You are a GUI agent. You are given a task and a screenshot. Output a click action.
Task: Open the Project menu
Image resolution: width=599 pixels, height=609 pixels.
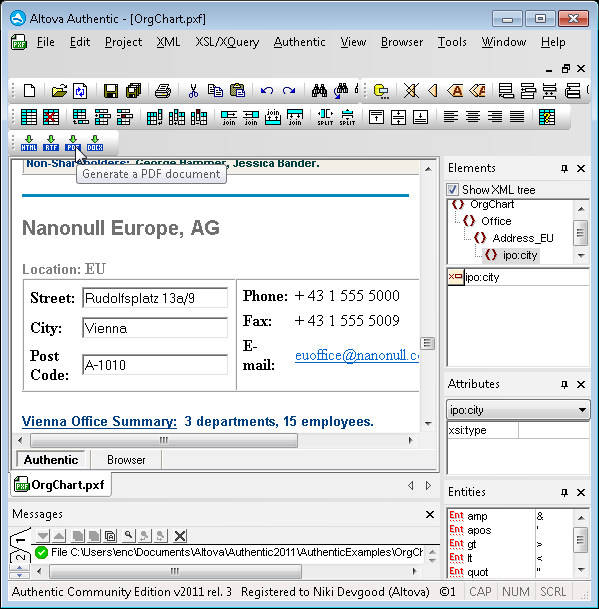[124, 42]
